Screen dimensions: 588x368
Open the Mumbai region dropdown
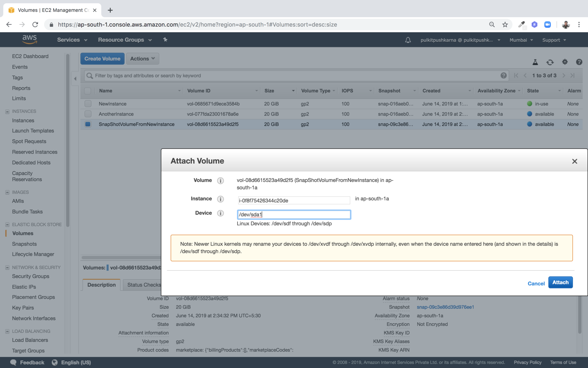click(521, 40)
